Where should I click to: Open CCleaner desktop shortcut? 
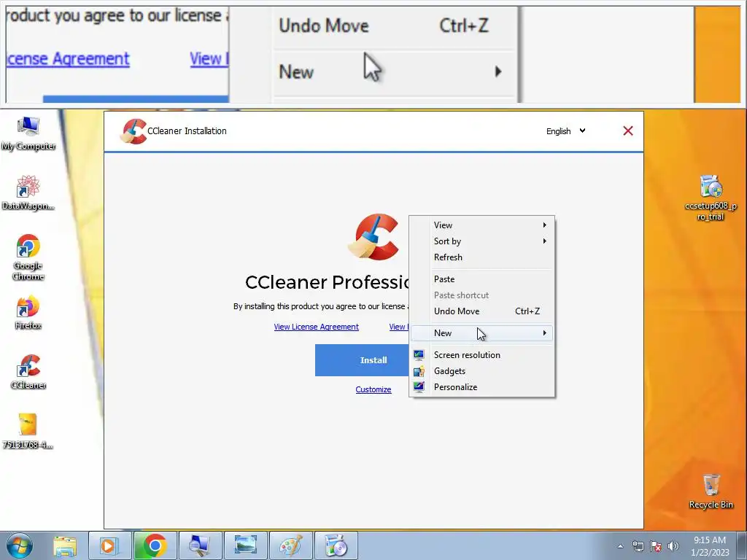pos(28,373)
